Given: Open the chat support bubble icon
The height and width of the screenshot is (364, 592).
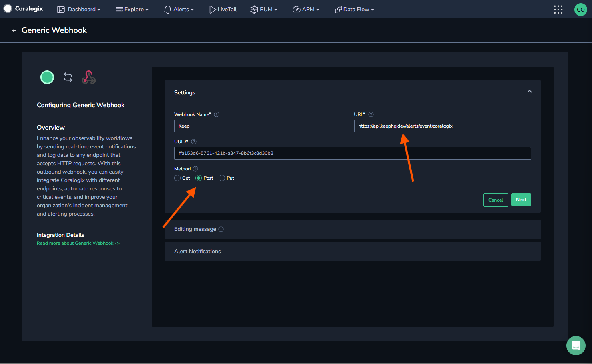Looking at the screenshot, I should pyautogui.click(x=576, y=345).
